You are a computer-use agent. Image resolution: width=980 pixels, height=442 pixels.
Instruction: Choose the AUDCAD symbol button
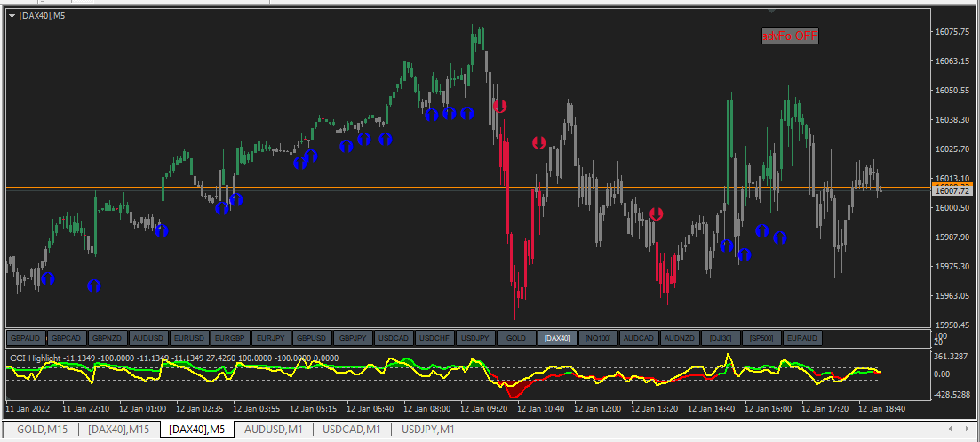(x=639, y=338)
